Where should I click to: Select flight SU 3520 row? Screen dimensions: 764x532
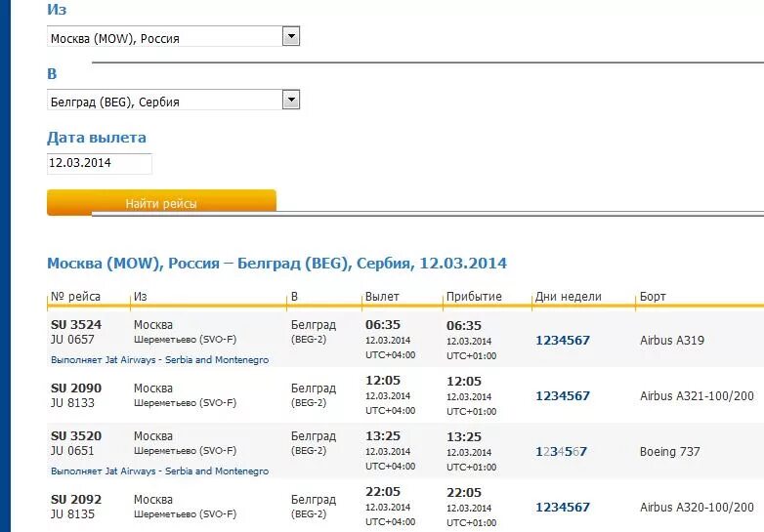[405, 451]
